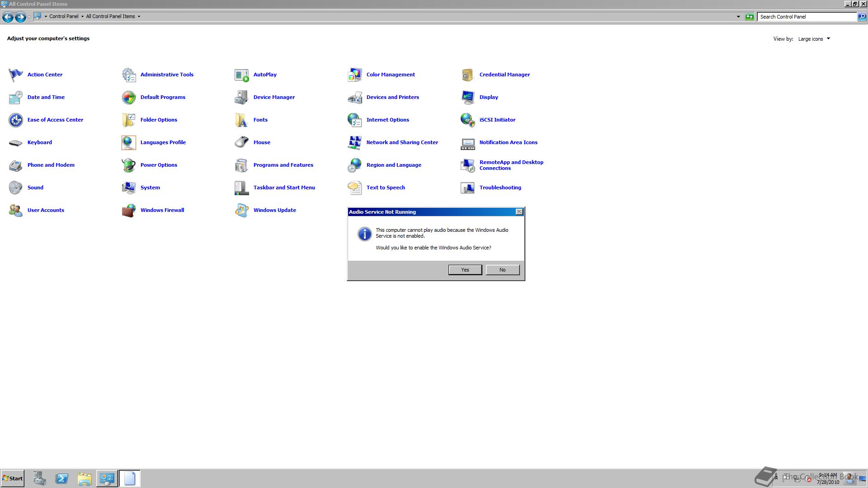This screenshot has height=488, width=868.
Task: Open the Display monitor icon
Action: coord(468,97)
